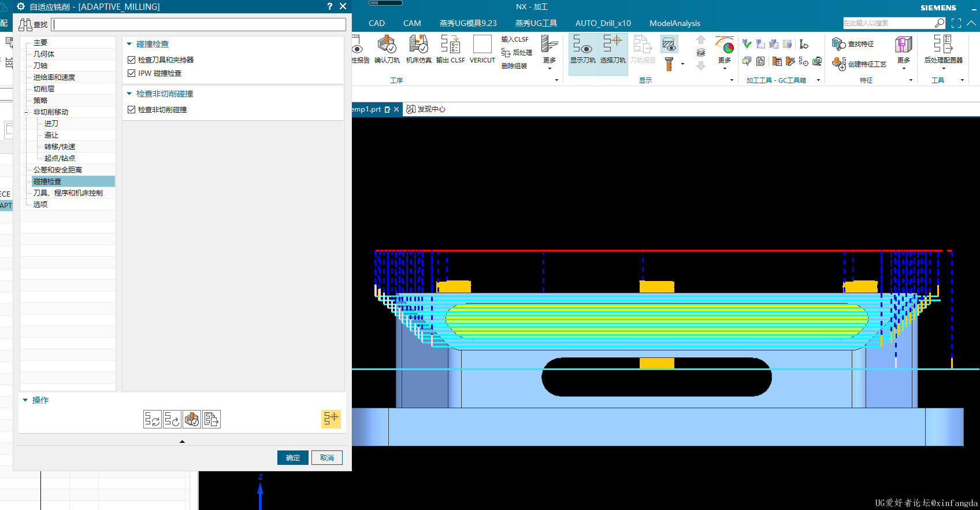Select 公差和安全距离 tree item
The image size is (980, 510).
point(58,170)
